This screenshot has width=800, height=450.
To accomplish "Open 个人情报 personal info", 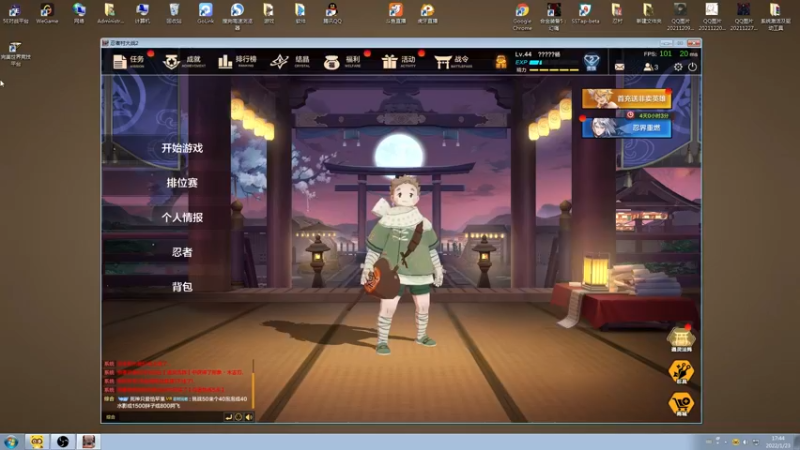I will coord(182,217).
